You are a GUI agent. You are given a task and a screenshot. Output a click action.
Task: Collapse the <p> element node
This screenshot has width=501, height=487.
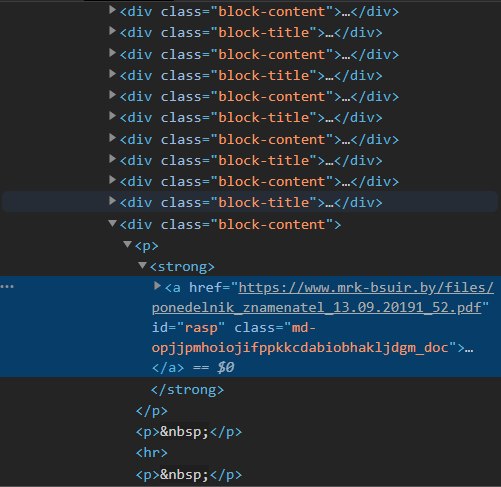point(127,244)
